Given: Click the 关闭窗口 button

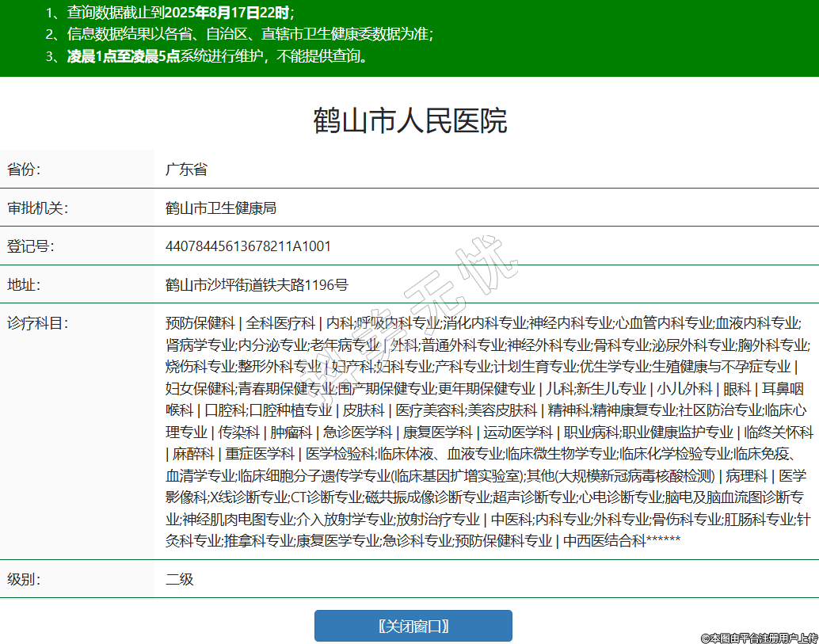Looking at the screenshot, I should coord(413,626).
